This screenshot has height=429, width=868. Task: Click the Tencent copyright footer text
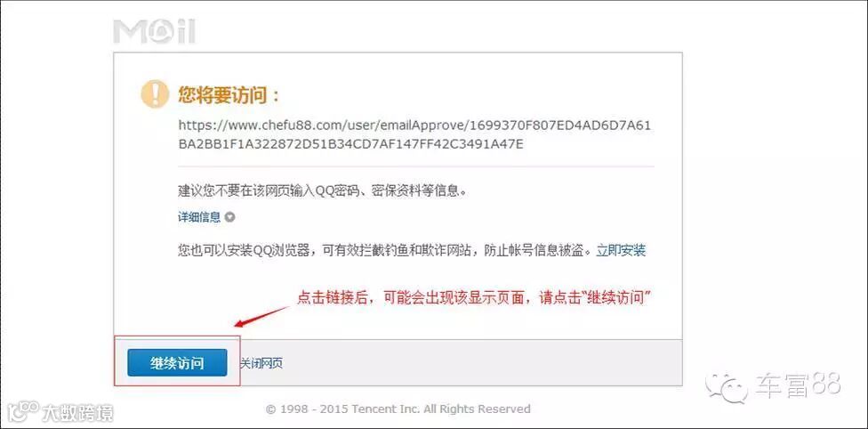398,409
